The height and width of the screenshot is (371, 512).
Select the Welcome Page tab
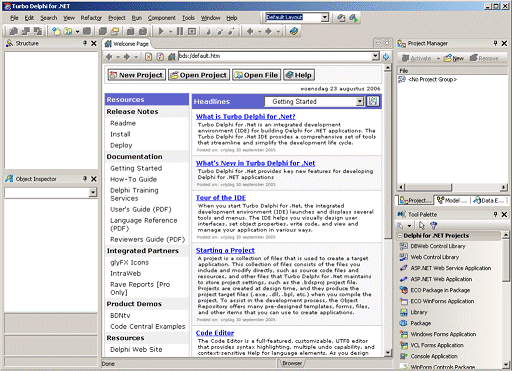127,44
